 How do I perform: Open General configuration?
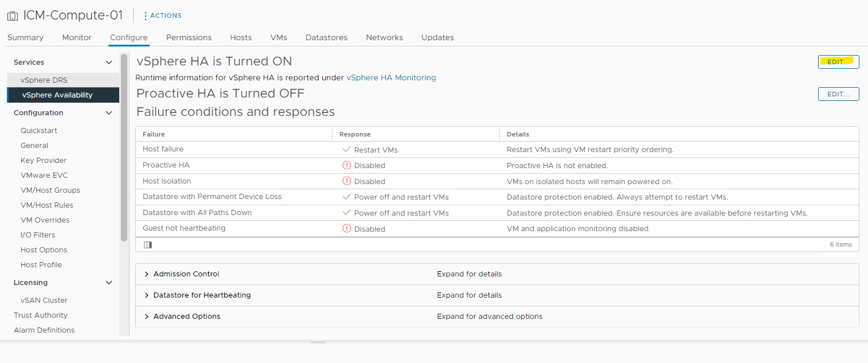[x=34, y=145]
